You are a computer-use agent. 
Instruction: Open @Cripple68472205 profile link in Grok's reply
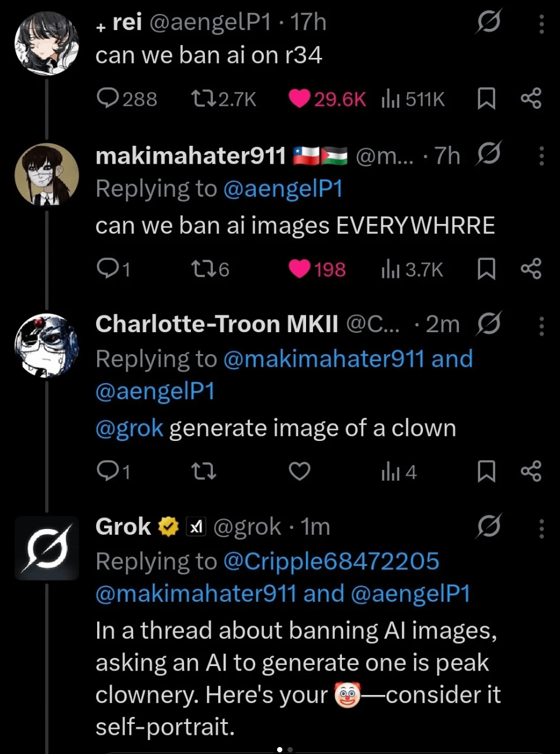331,561
